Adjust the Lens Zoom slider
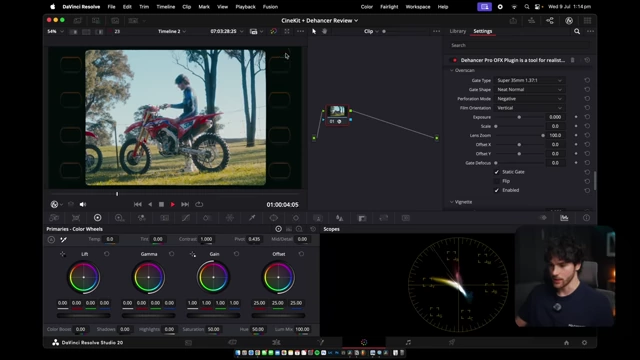 pyautogui.click(x=519, y=136)
